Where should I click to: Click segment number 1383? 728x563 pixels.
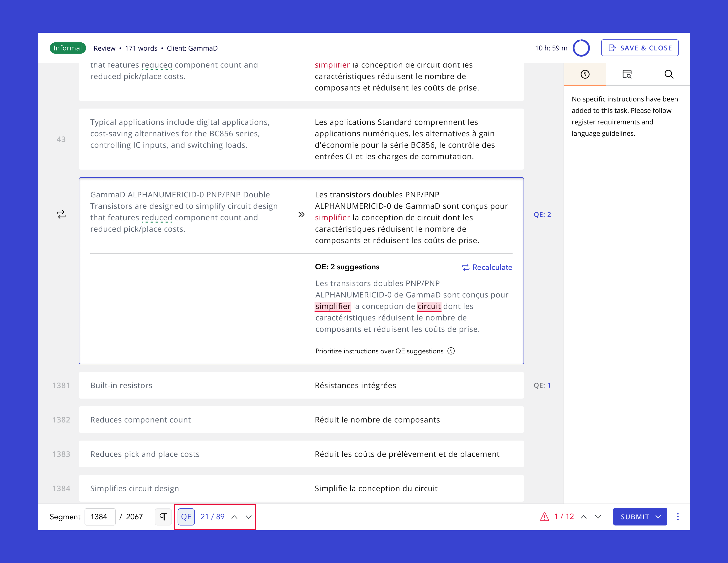pyautogui.click(x=61, y=454)
